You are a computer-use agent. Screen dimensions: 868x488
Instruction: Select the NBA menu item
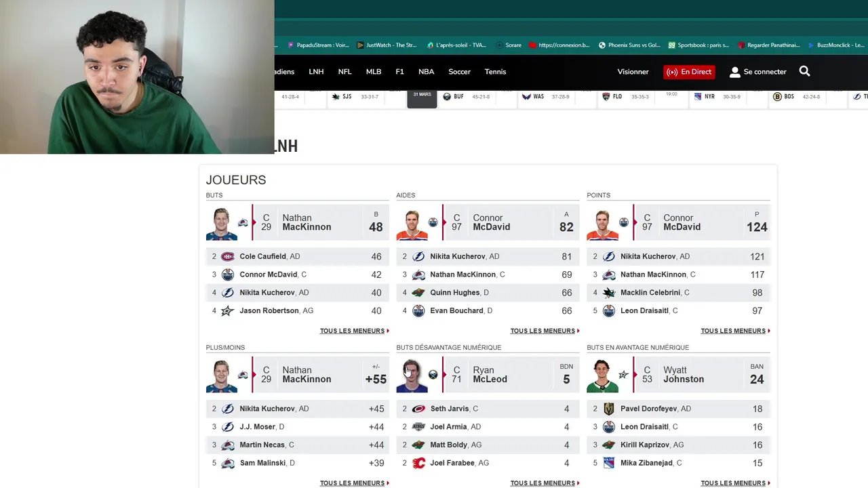pyautogui.click(x=426, y=72)
